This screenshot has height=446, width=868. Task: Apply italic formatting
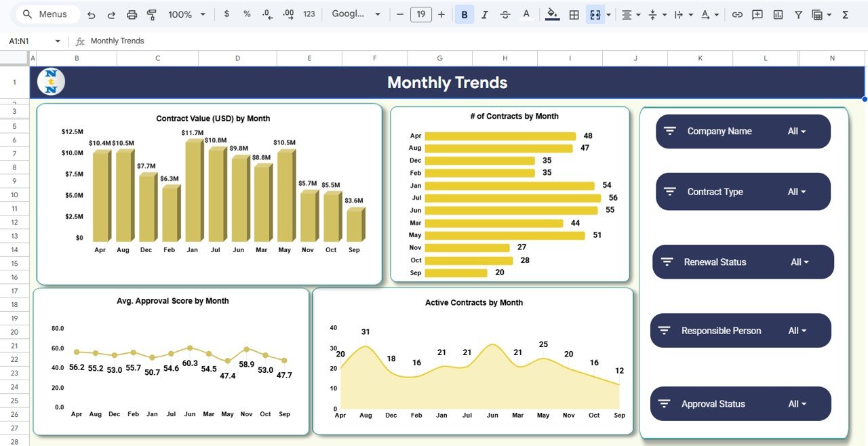[484, 14]
